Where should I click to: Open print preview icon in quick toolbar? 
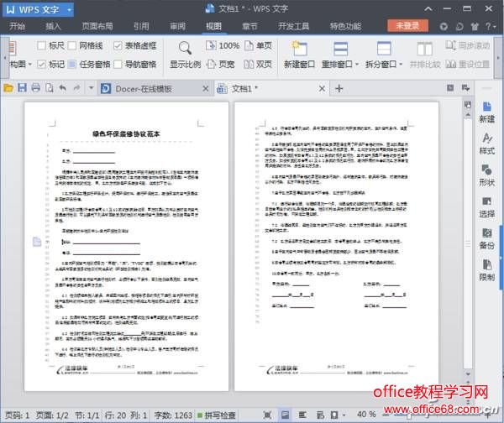[50, 88]
